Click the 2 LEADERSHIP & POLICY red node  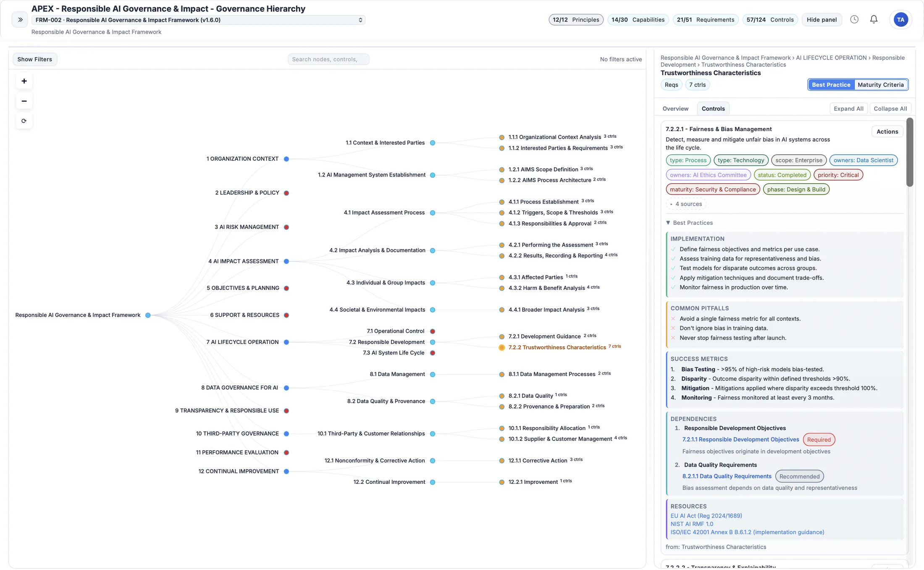(x=286, y=193)
